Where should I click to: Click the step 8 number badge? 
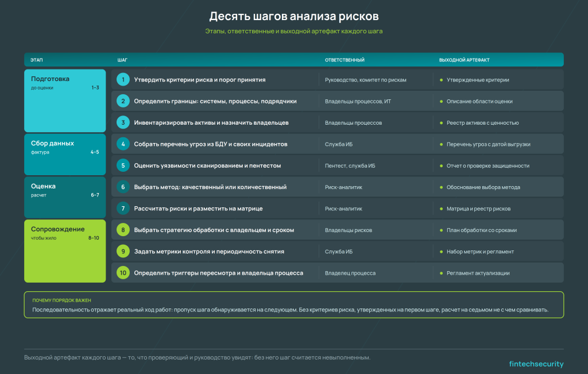[123, 230]
